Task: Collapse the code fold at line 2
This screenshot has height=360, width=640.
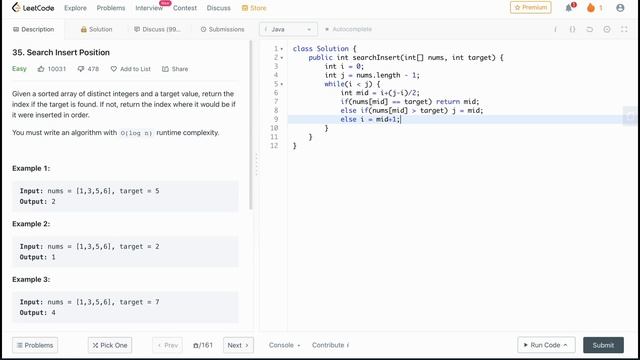Action: click(282, 58)
